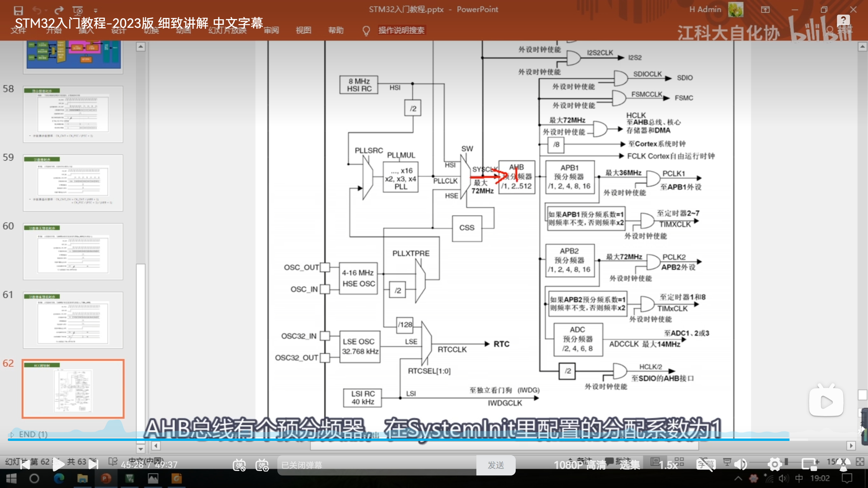868x488 pixels.
Task: Open the 1080P 高清 quality menu
Action: coord(580,465)
